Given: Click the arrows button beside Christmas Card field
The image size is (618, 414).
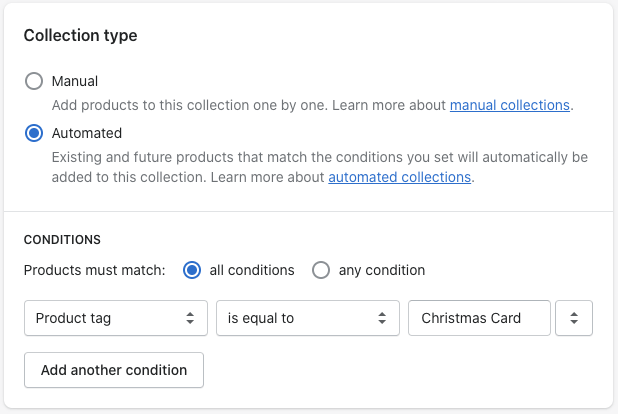Looking at the screenshot, I should coord(574,318).
